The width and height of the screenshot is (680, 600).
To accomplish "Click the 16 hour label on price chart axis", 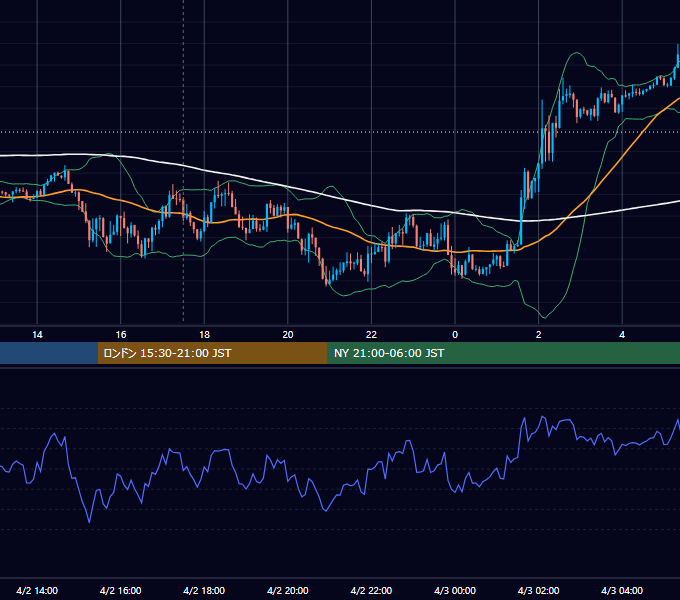I will [x=121, y=335].
